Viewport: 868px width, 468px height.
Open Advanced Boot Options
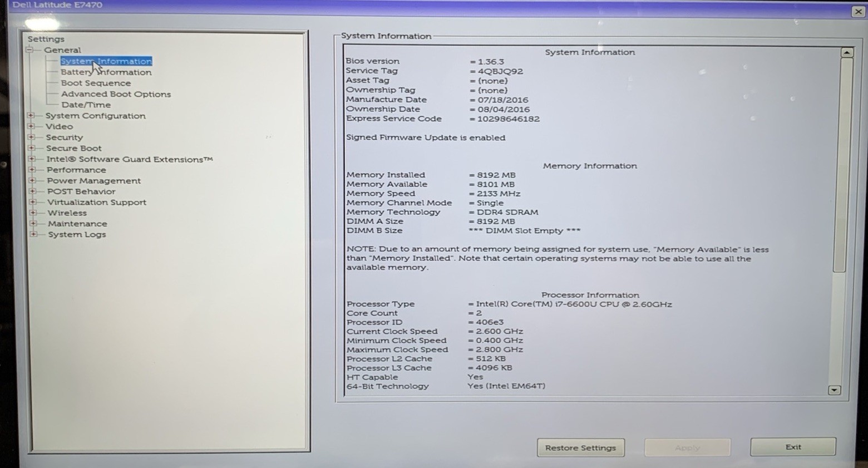click(x=116, y=94)
